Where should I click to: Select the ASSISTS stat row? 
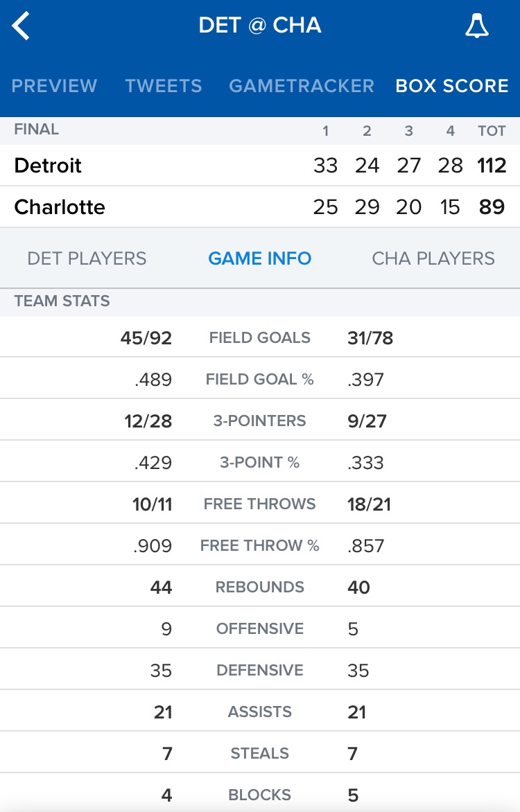(x=260, y=712)
